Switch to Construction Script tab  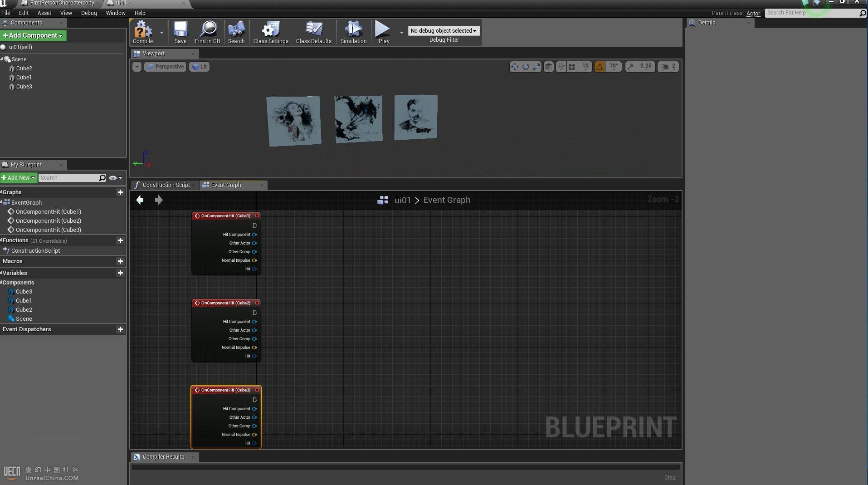pyautogui.click(x=166, y=185)
